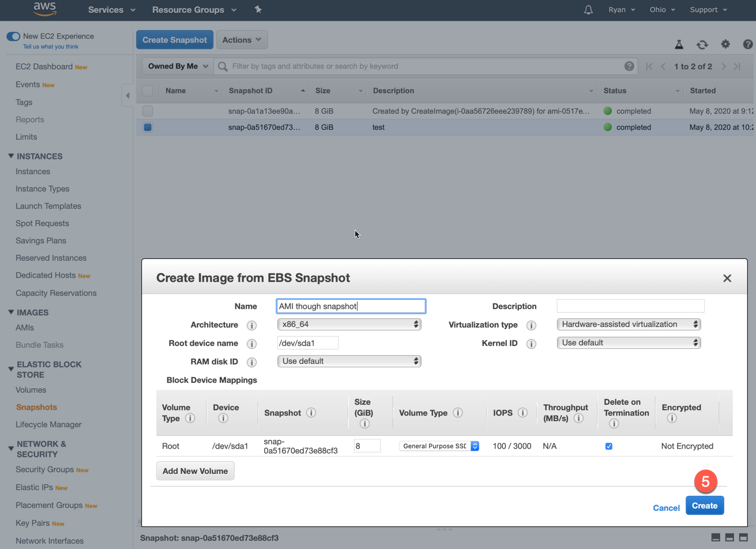Viewport: 756px width, 549px height.
Task: Open the Actions dropdown
Action: click(x=242, y=40)
